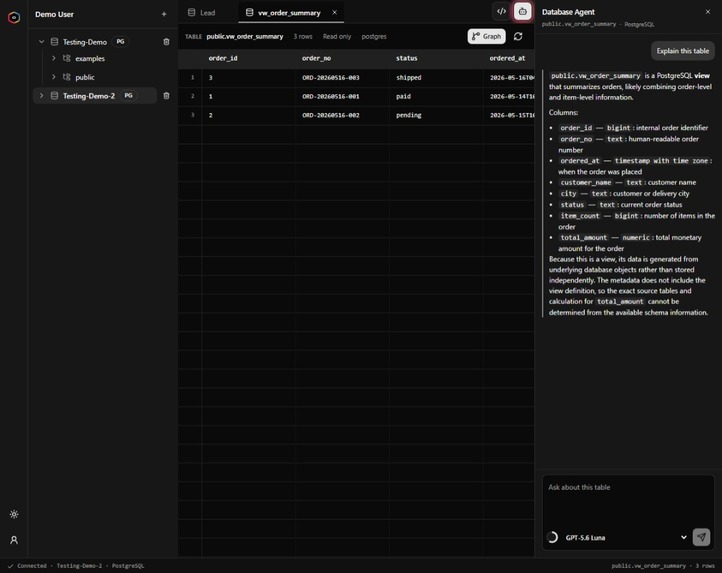Select row number 1

(192, 78)
